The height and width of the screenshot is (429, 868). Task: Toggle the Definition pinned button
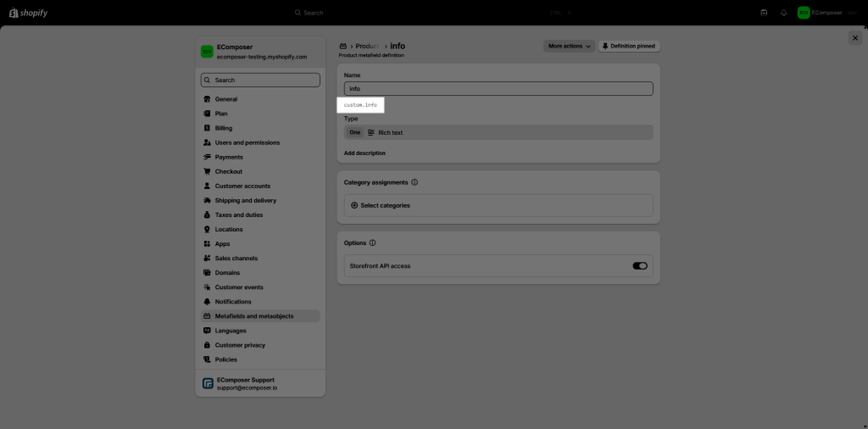point(629,46)
